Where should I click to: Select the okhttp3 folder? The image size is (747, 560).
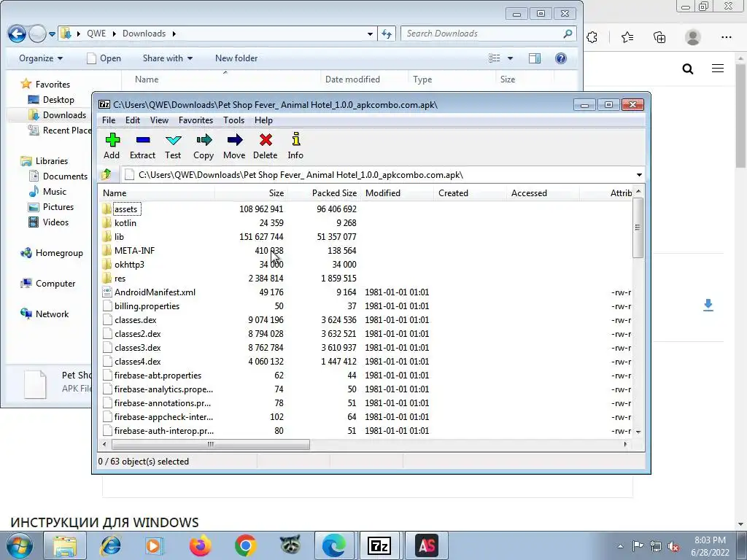tap(129, 264)
